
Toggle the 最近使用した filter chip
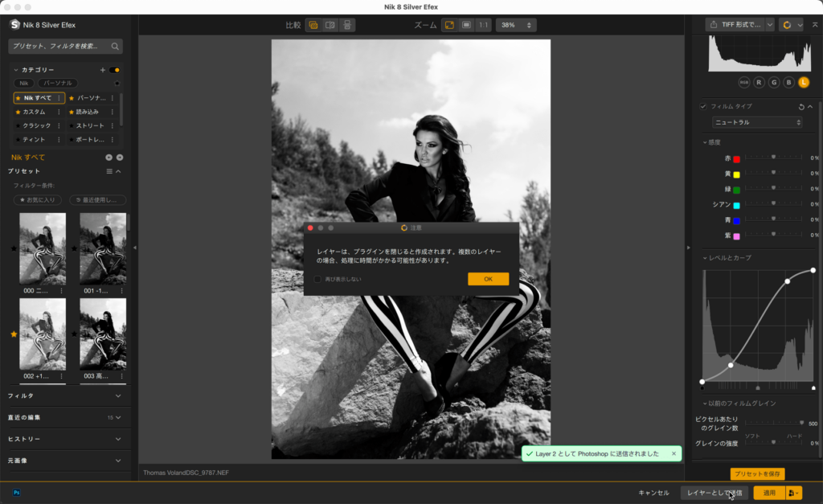97,200
